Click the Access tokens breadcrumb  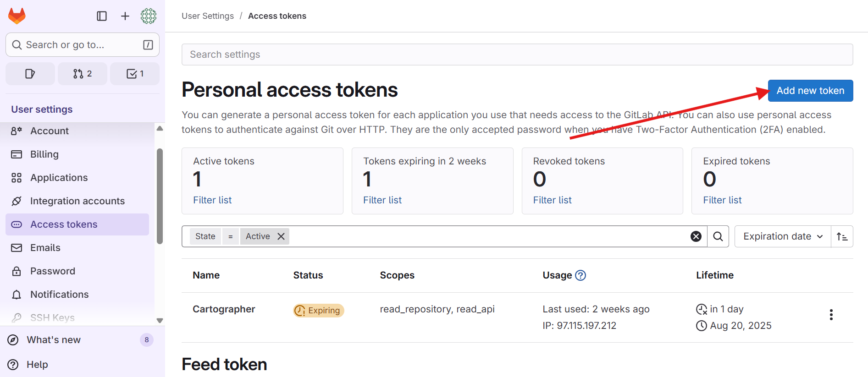click(277, 16)
